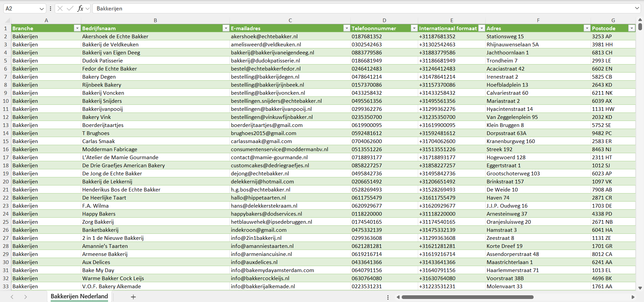Click cell with info@bakemydayamsterdam.com
Image resolution: width=644 pixels, height=302 pixels.
[x=272, y=270]
